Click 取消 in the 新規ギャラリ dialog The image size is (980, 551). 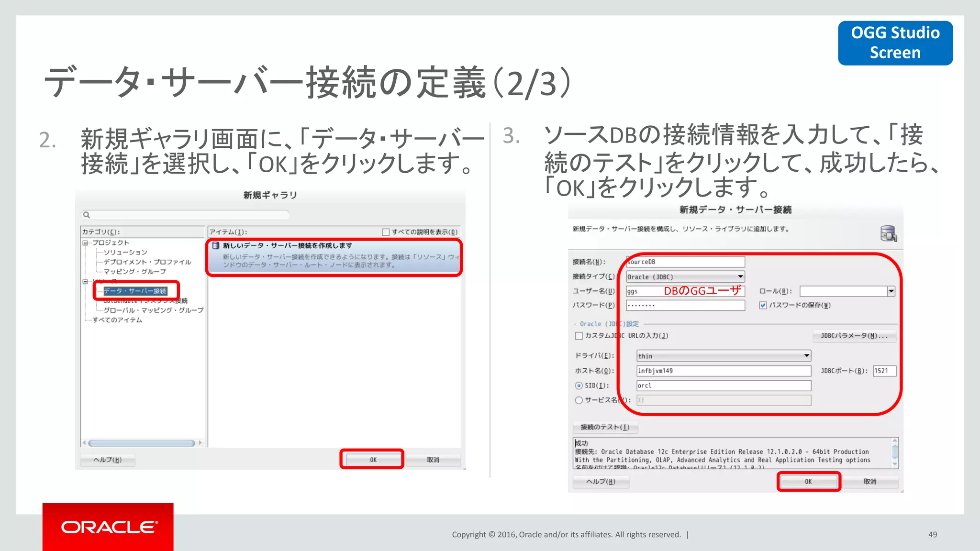433,460
